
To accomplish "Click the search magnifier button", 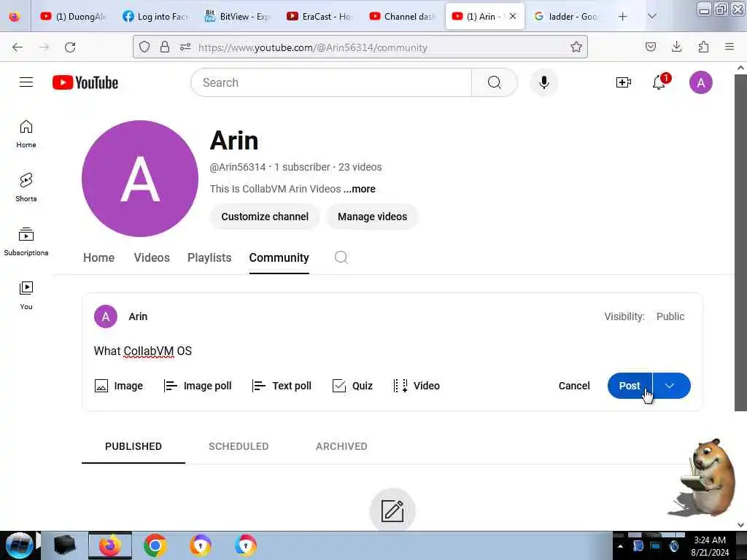I will (x=494, y=82).
